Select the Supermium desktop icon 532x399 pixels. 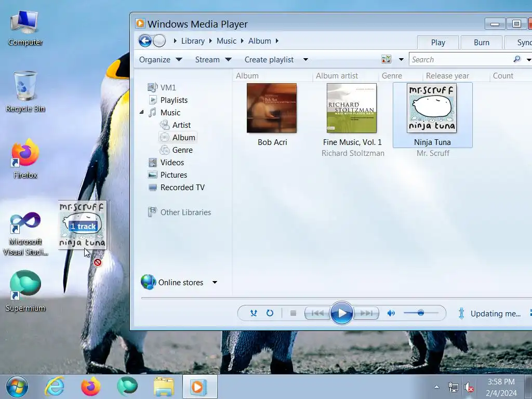(25, 291)
